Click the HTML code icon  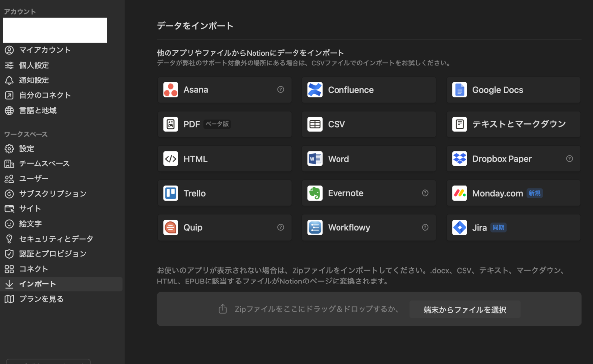[x=170, y=159]
